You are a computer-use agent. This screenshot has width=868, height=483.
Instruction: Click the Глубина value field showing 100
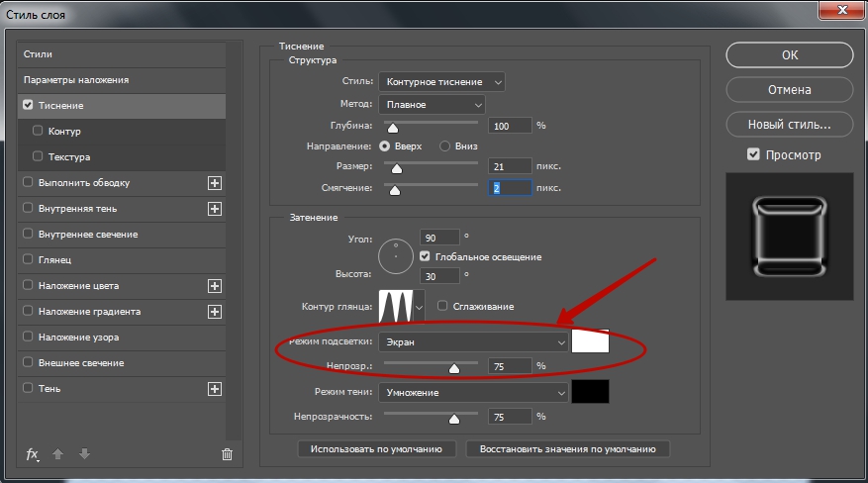click(510, 126)
